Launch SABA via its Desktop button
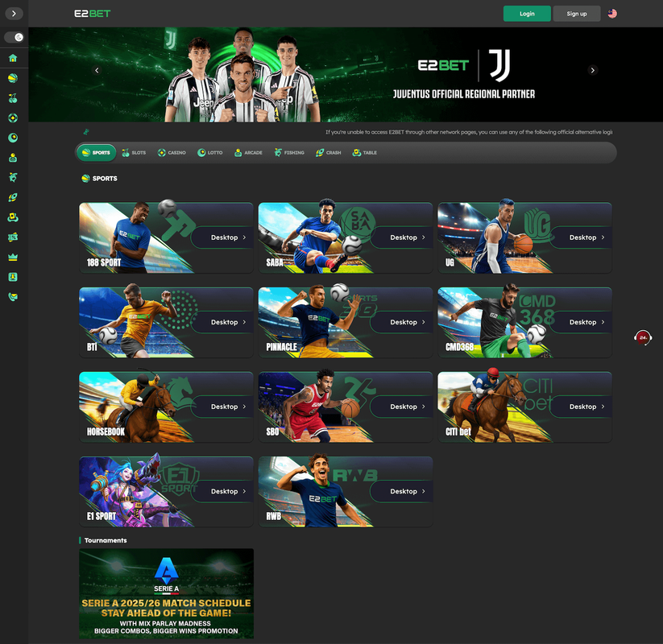Image resolution: width=663 pixels, height=644 pixels. click(x=402, y=237)
